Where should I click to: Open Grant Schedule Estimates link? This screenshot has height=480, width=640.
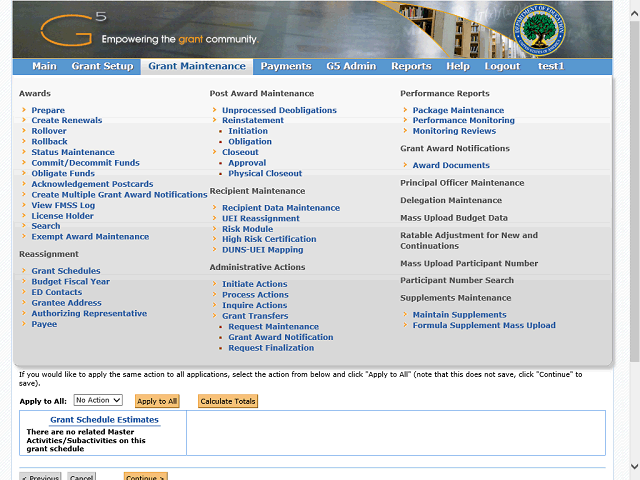click(x=104, y=420)
